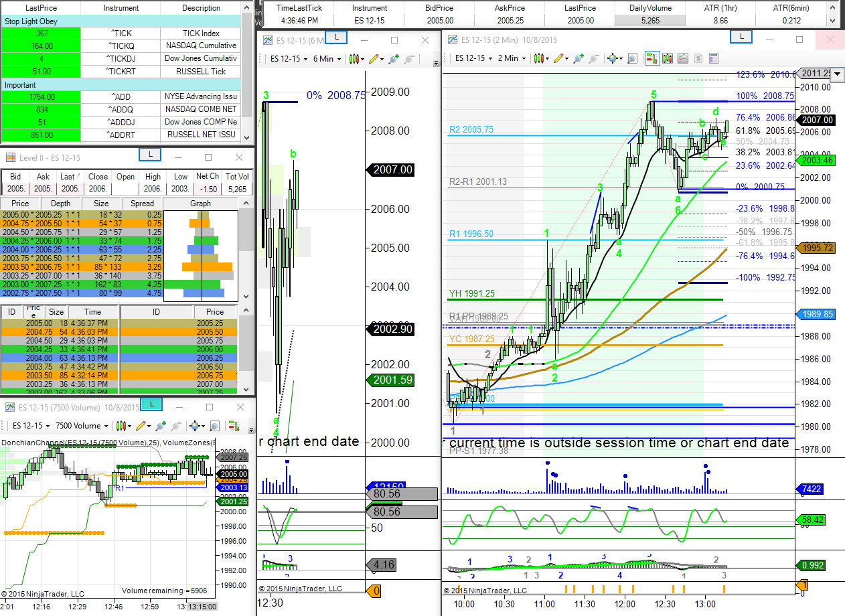Toggle the L link button on Level II window
This screenshot has height=616, width=845.
click(150, 155)
